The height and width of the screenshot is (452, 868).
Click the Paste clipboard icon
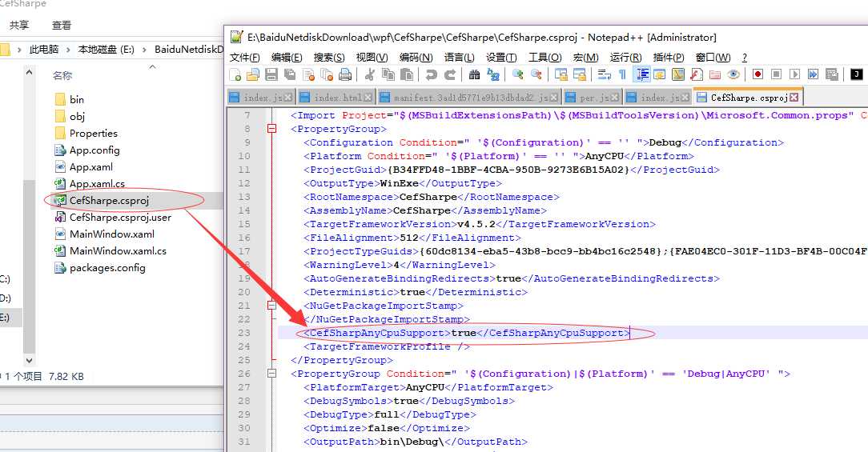point(407,74)
